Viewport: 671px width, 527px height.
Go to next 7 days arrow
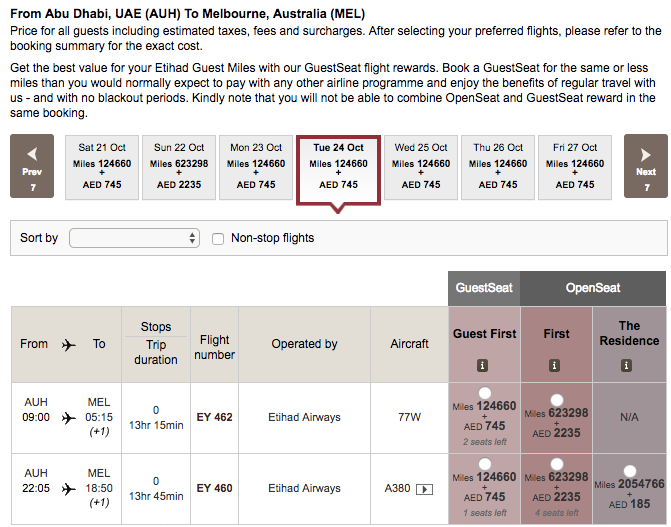coord(645,166)
